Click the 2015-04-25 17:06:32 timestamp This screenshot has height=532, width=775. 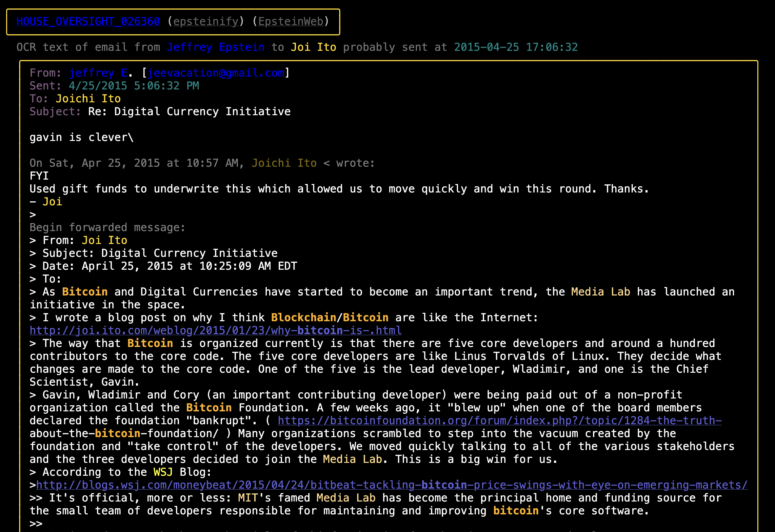[516, 47]
